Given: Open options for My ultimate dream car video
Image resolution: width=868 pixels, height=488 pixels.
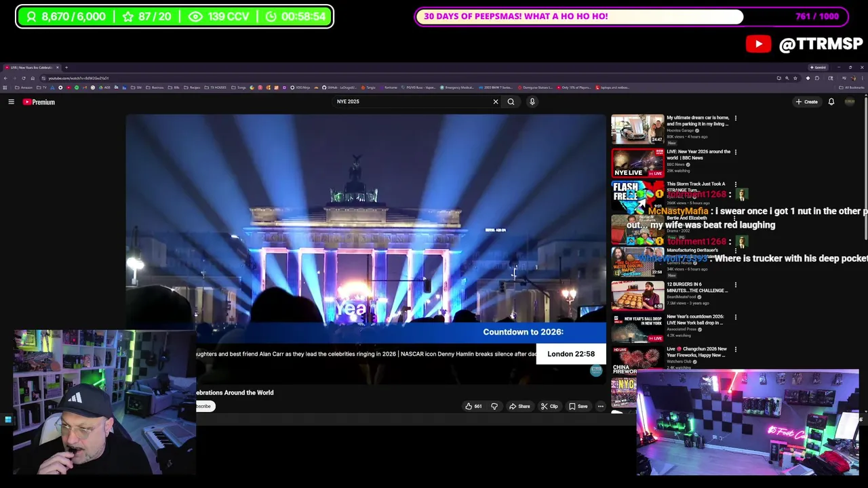Looking at the screenshot, I should (736, 119).
